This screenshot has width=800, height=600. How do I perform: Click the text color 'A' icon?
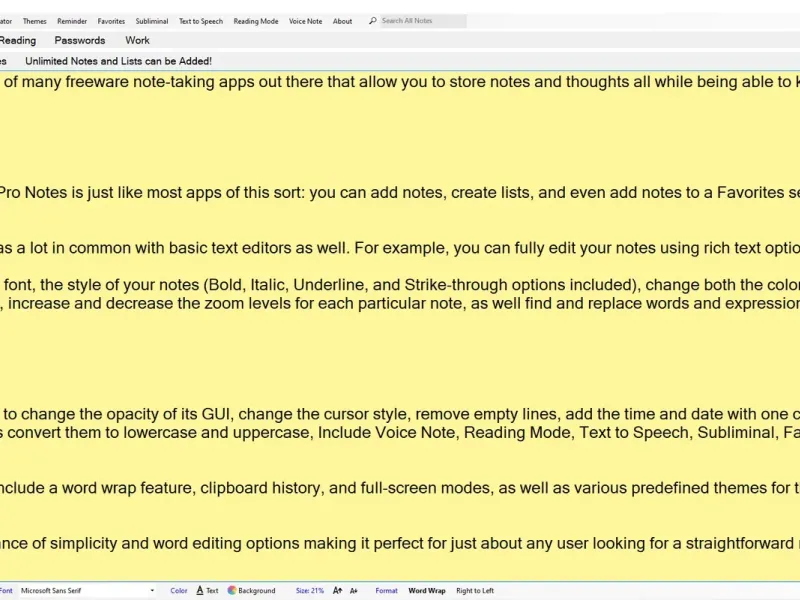point(200,590)
